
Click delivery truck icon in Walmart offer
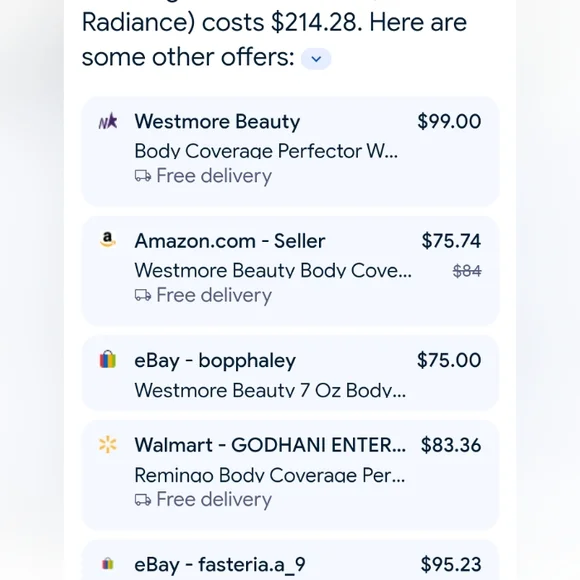tap(143, 500)
